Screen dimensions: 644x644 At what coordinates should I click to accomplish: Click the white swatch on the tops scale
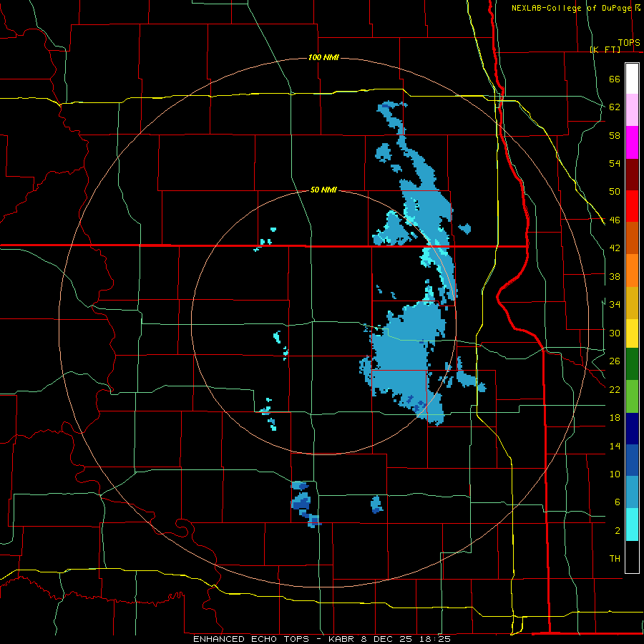632,79
